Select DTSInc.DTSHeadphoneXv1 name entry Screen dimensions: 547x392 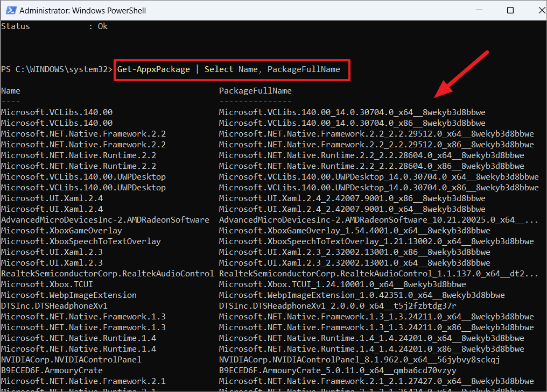tap(54, 306)
